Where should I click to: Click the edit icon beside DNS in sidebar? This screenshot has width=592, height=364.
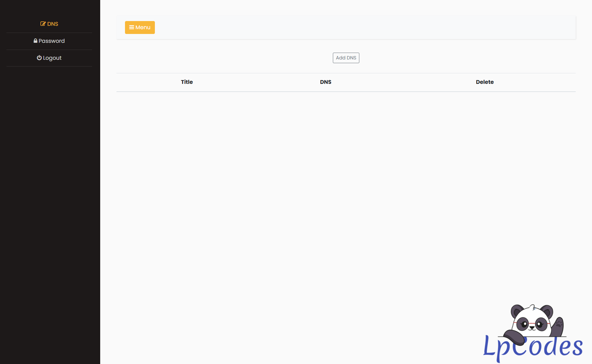pyautogui.click(x=43, y=24)
